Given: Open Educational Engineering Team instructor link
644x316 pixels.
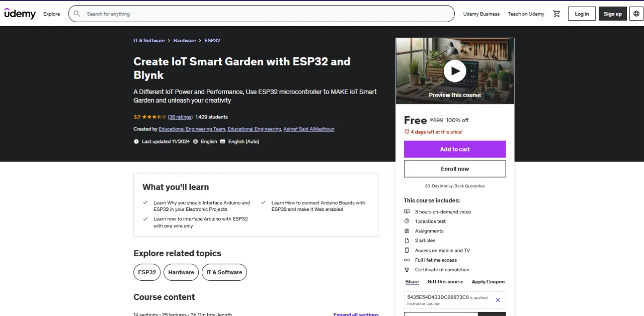Looking at the screenshot, I should 192,129.
